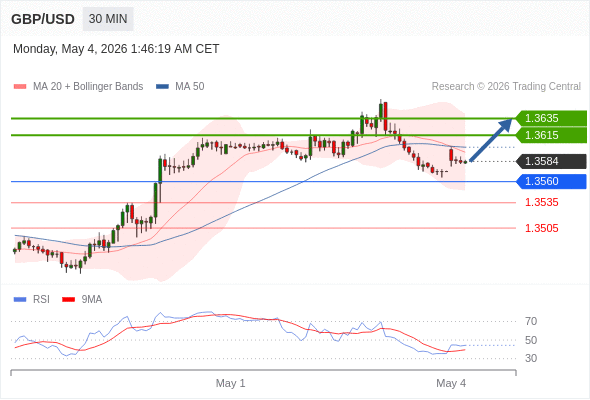The image size is (590, 400).
Task: Click the red 1.3505 support label
Action: click(x=542, y=228)
